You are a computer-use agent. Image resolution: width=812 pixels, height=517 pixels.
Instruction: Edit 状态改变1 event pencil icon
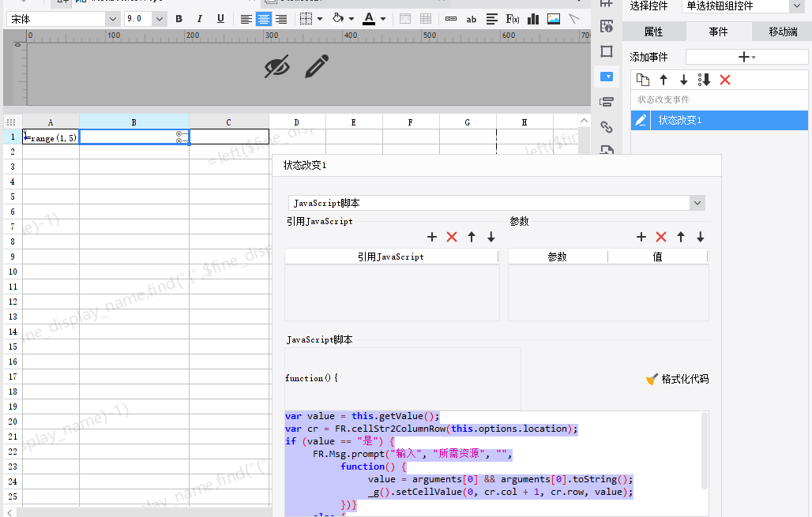pos(641,120)
